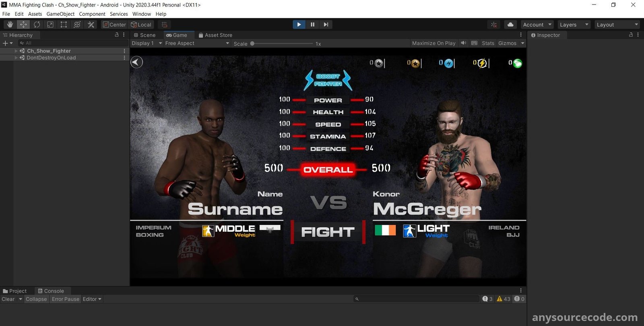644x326 pixels.
Task: Click the Console search field
Action: pyautogui.click(x=417, y=299)
